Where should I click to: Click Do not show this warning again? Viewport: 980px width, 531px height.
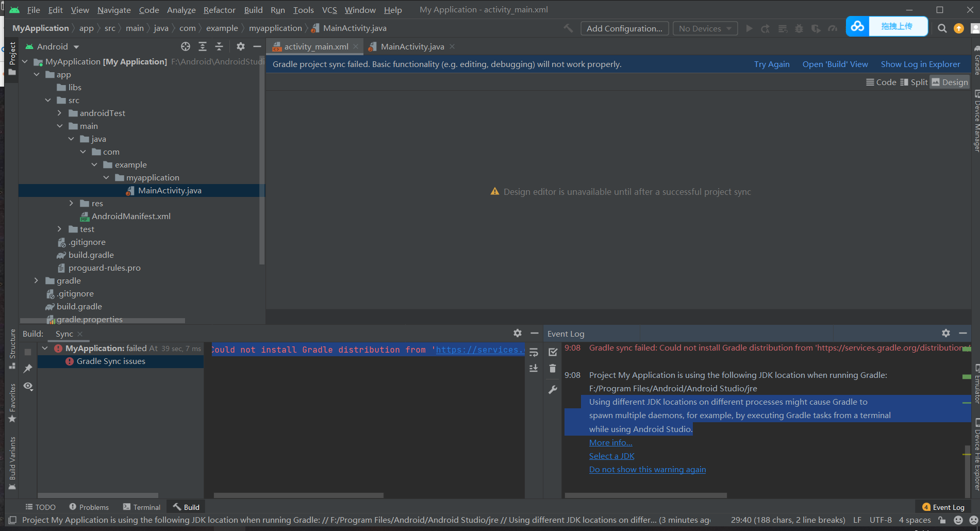647,469
